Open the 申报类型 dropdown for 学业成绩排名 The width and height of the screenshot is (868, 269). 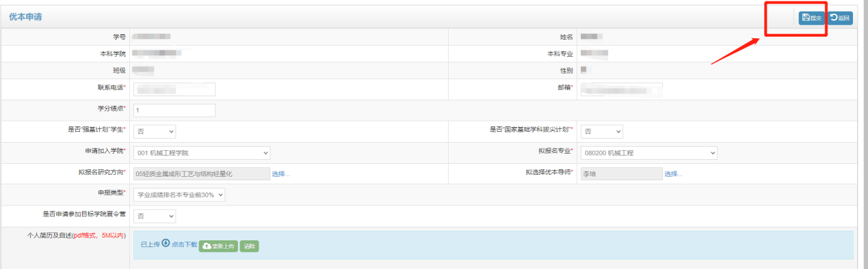(179, 195)
